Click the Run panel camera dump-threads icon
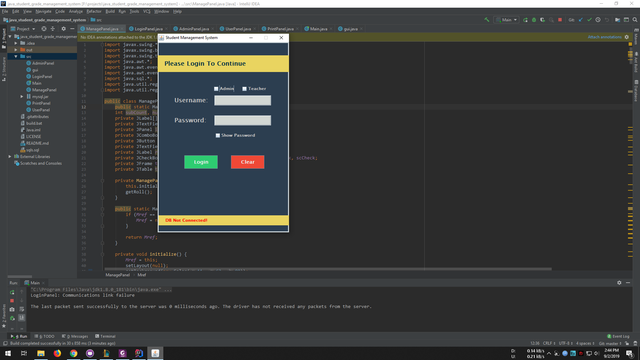This screenshot has height=360, width=640. coord(12,309)
